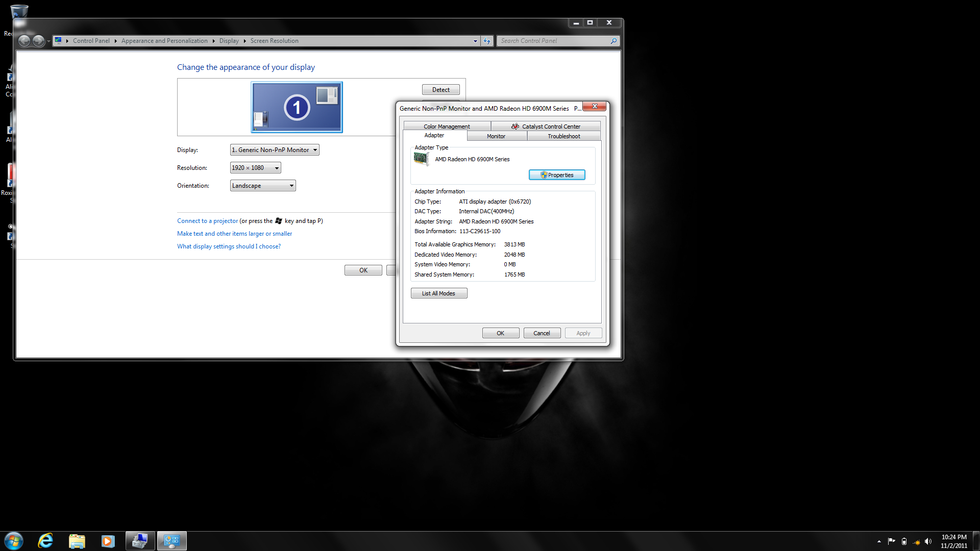Open the Action Center flag icon
Screen dimensions: 980x551
pyautogui.click(x=891, y=541)
